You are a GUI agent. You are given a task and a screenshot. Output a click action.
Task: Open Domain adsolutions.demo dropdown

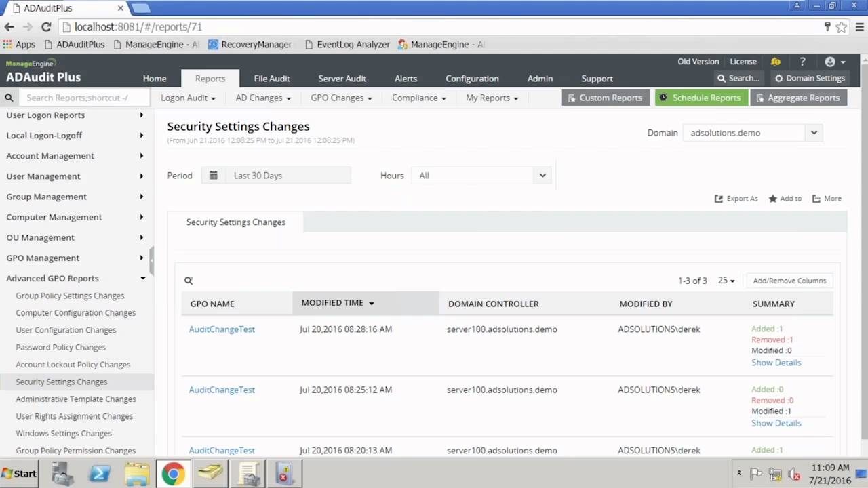tap(753, 133)
